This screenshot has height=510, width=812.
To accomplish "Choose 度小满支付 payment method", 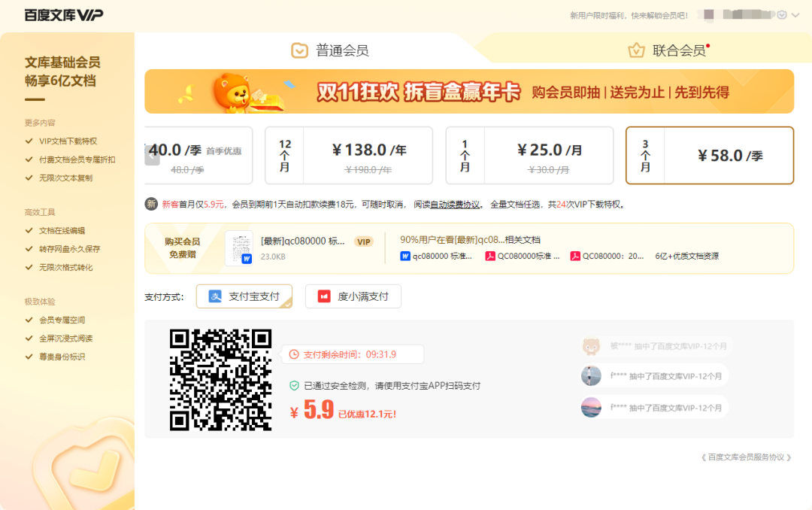I will [x=353, y=296].
